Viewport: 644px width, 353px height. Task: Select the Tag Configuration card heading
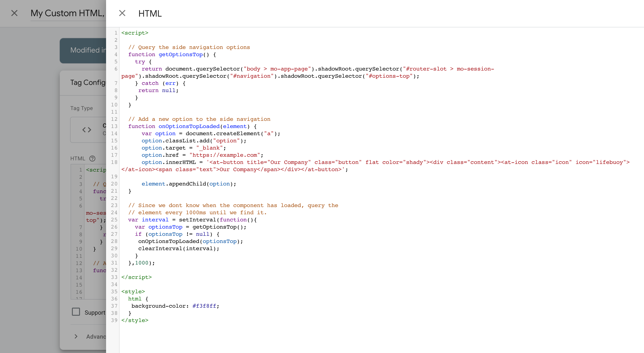87,82
